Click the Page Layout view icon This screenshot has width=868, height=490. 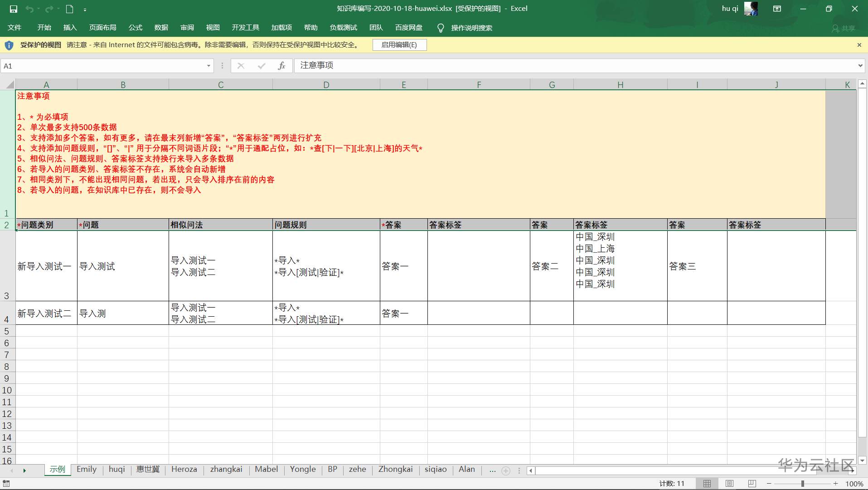tap(729, 484)
